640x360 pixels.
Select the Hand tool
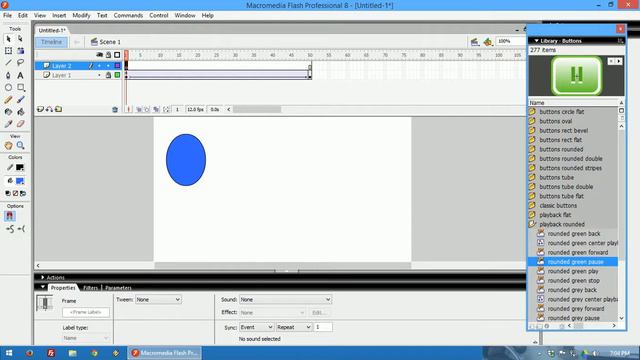click(9, 145)
